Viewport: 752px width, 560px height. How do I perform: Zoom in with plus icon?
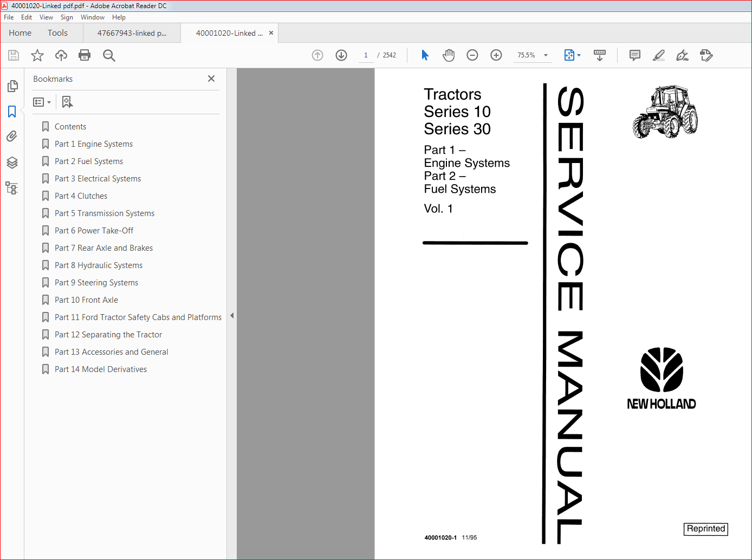coord(496,55)
